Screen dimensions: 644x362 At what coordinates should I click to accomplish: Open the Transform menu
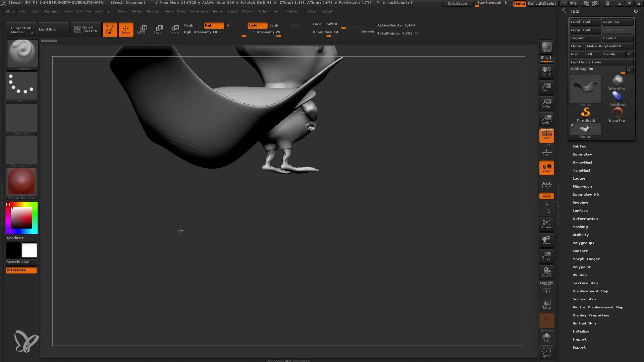pyautogui.click(x=293, y=11)
